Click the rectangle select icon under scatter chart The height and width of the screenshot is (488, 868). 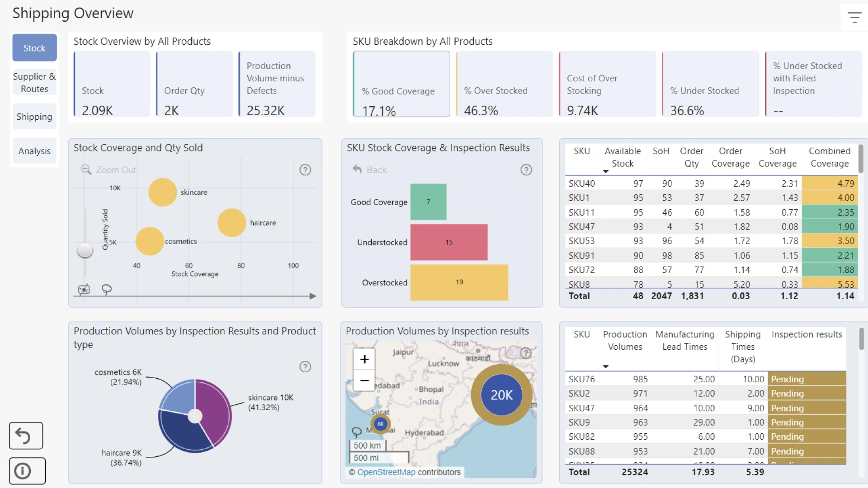[84, 290]
